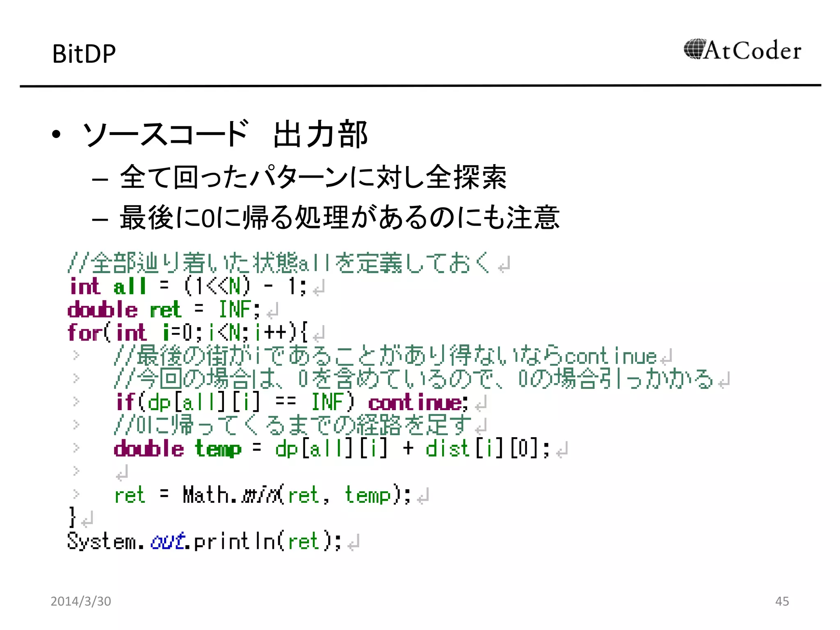Screen dimensions: 840x630
Task: Click the comment 0に帰ってくるまでの経路を足す
Action: pos(293,425)
